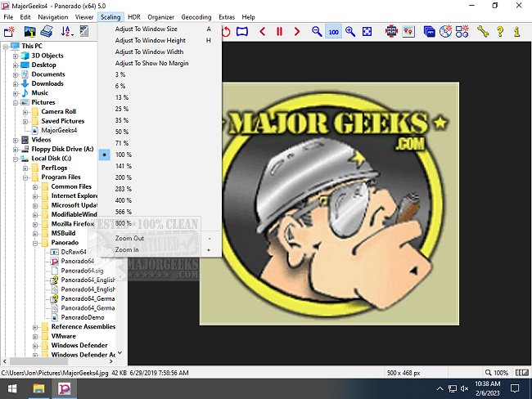
Task: Choose Adjust To Window Height
Action: click(x=160, y=40)
